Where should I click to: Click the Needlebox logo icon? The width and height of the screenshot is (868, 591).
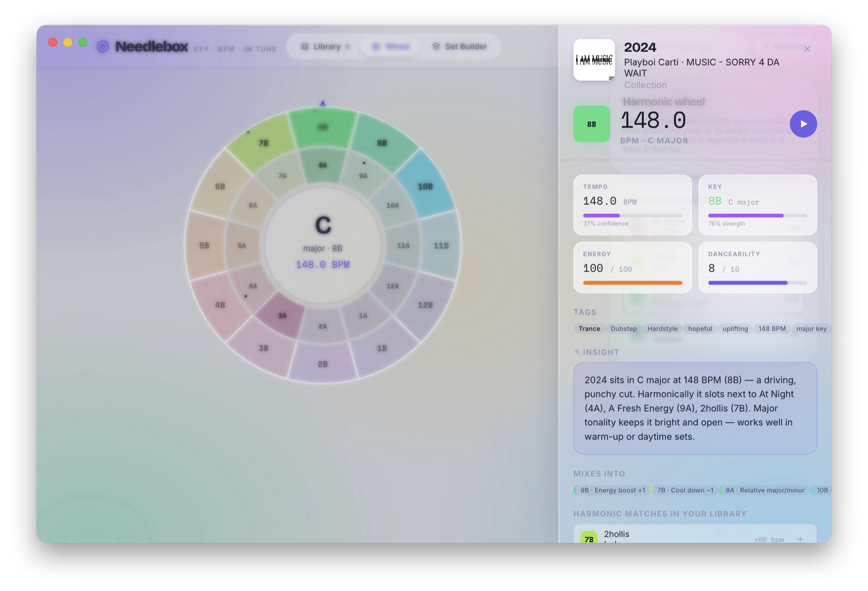pos(103,46)
